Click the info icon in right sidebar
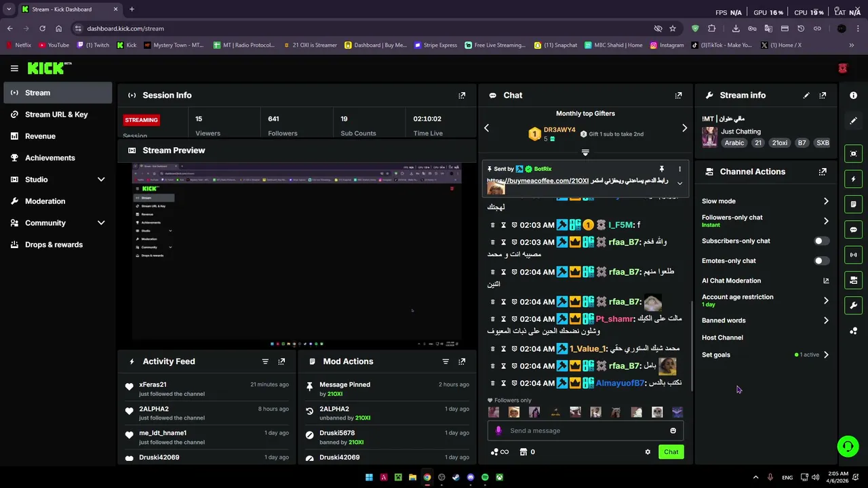 (x=854, y=96)
